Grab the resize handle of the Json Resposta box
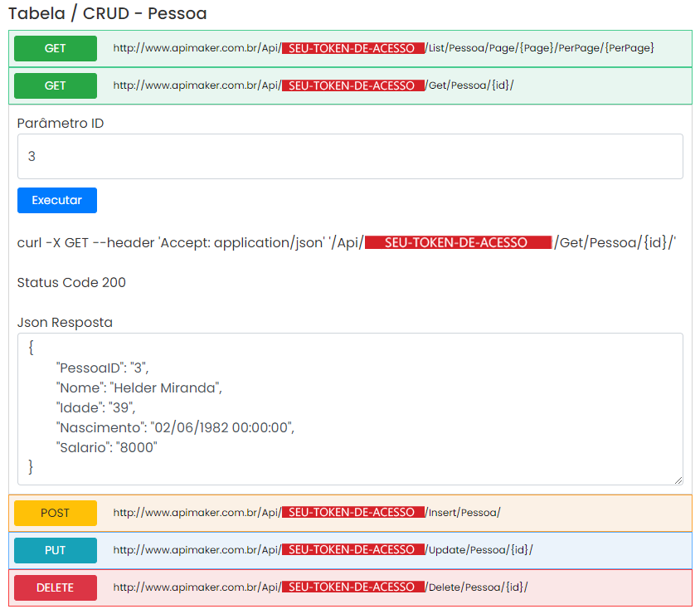The height and width of the screenshot is (614, 700). coord(678,480)
